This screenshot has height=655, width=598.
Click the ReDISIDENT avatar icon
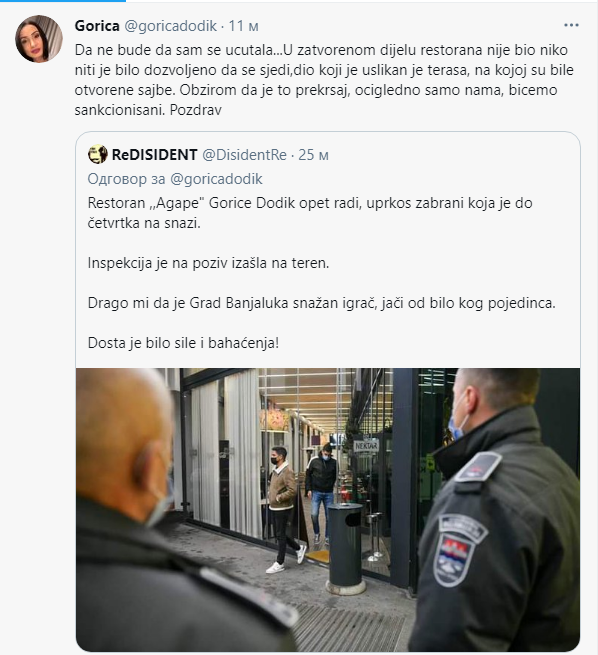point(98,155)
